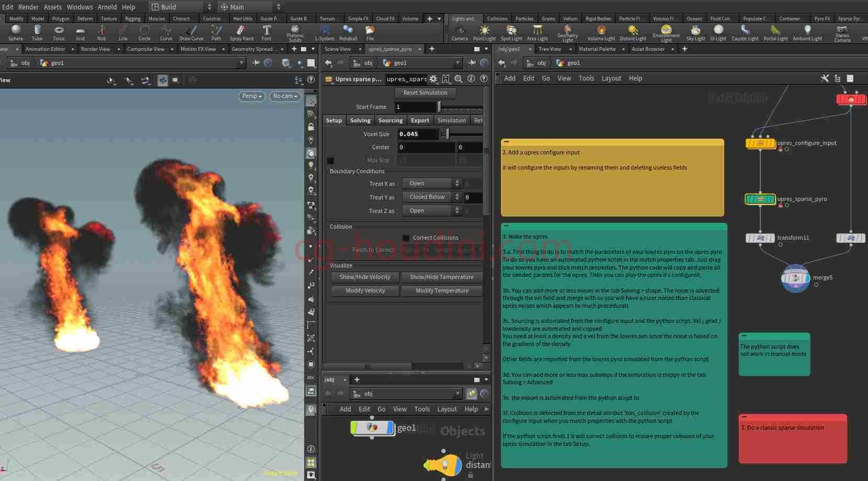Switch to the Solving tab
The height and width of the screenshot is (481, 868).
click(x=360, y=120)
